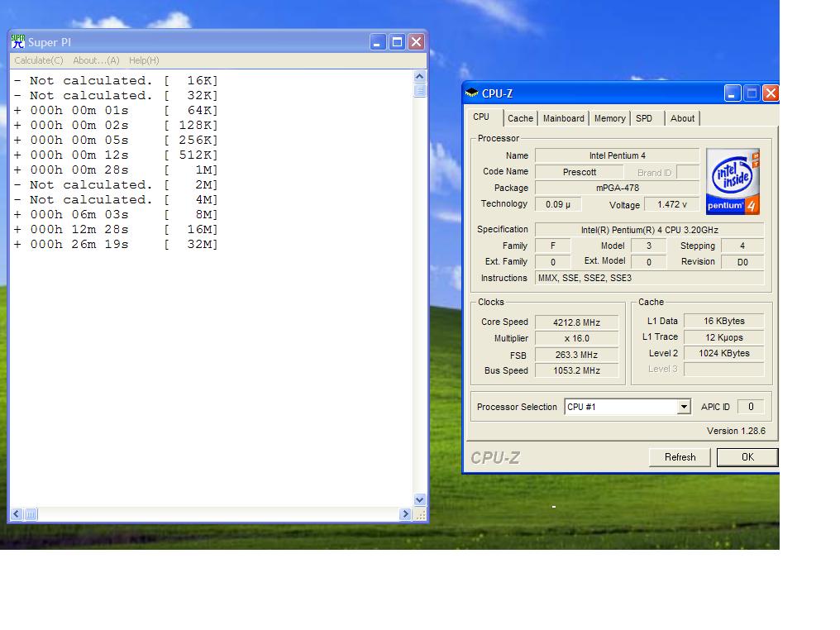The width and height of the screenshot is (840, 630).
Task: Click the Bus Speed value 1053.2 MHz
Action: tap(576, 370)
